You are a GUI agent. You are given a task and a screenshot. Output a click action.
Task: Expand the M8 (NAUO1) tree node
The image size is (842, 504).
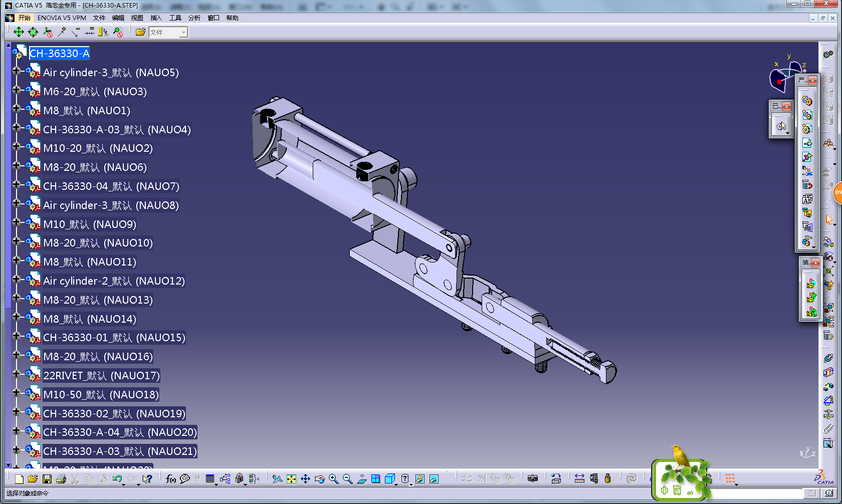16,109
